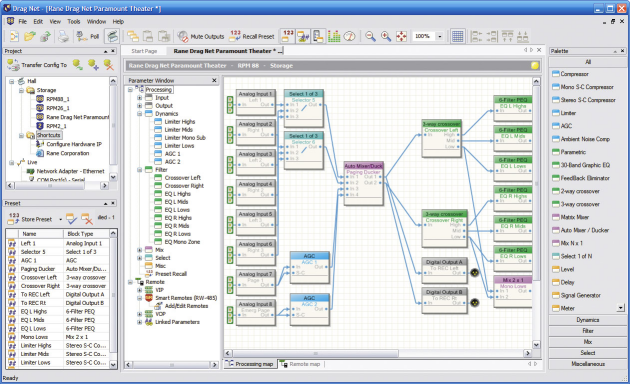Open the Window menu
Screen dimensions: 630x384
pos(96,22)
